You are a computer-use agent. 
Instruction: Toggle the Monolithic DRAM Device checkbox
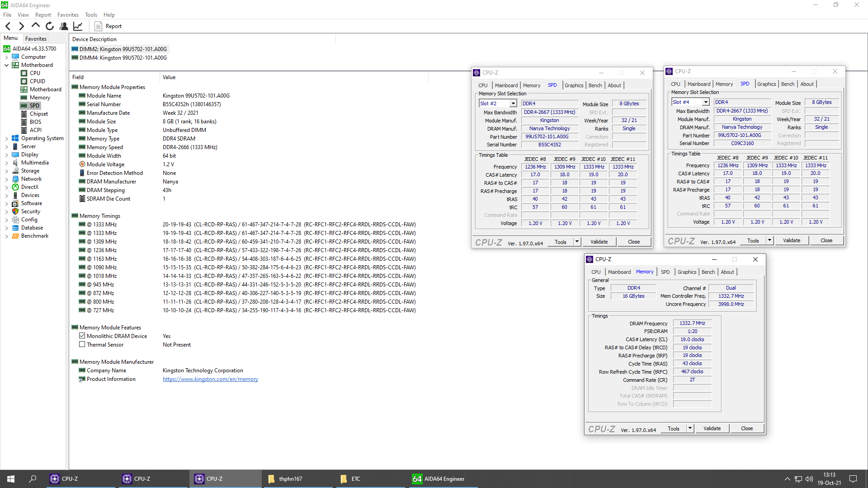pos(82,336)
